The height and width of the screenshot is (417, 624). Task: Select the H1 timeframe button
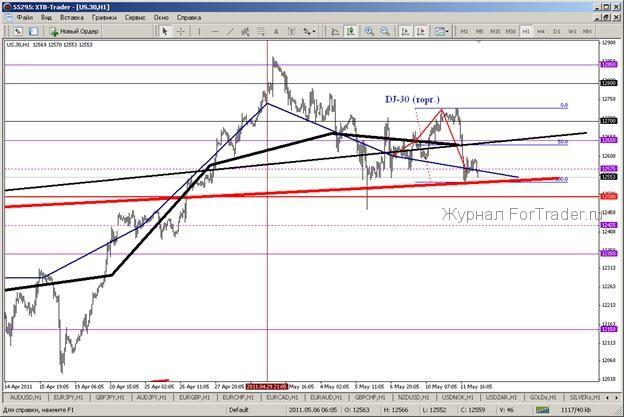tap(526, 31)
